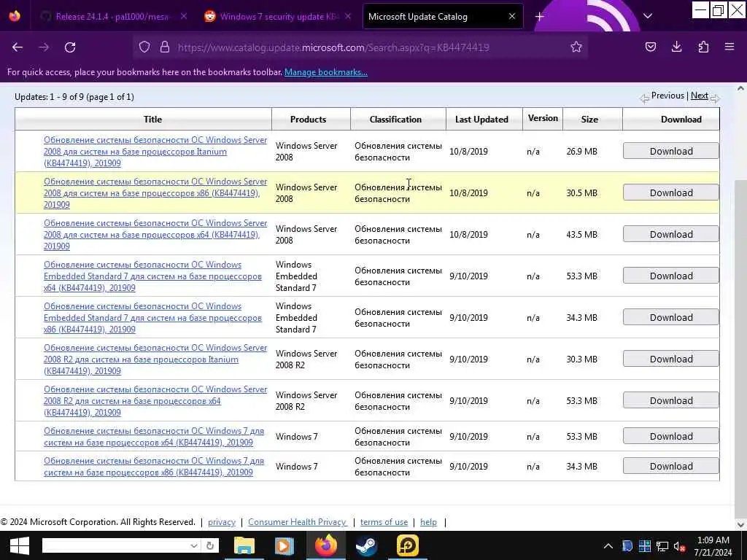Screen dimensions: 747x560
Task: Open Embedded Standard 7 x86 title link
Action: 152,318
